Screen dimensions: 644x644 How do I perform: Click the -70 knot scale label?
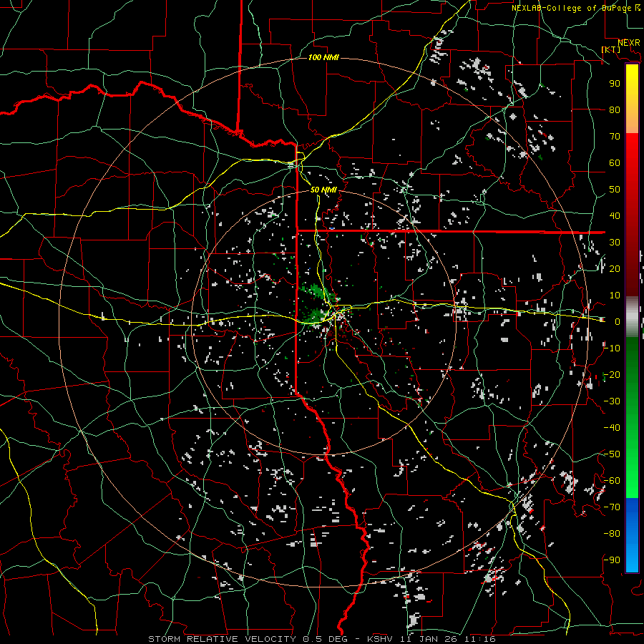click(x=612, y=507)
